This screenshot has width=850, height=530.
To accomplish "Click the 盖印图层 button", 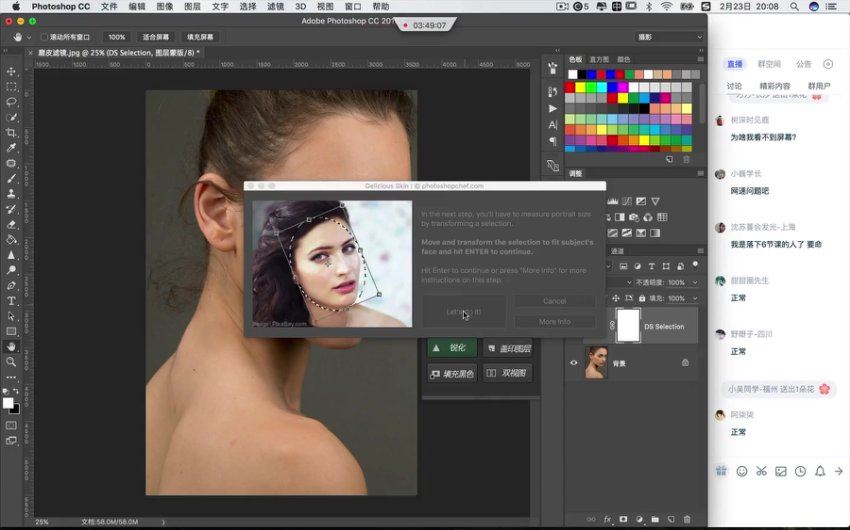I will point(508,348).
